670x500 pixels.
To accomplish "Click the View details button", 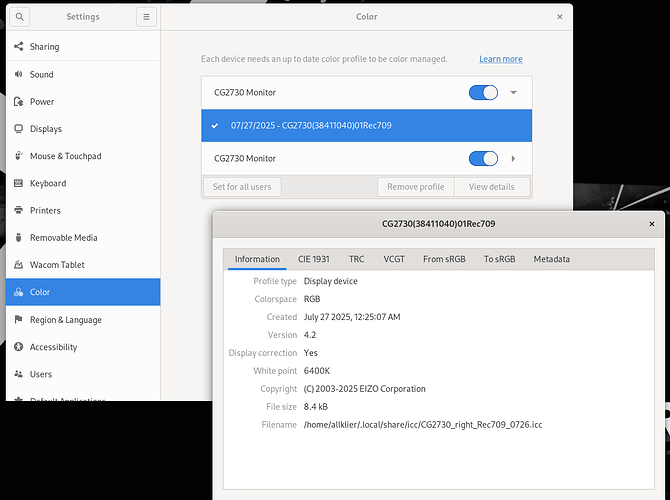I will point(491,187).
